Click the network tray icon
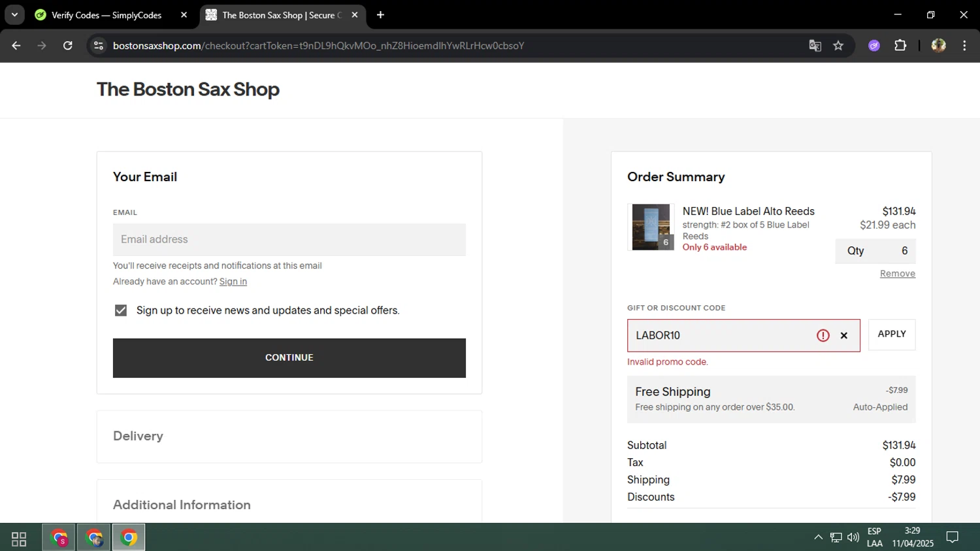 836,537
